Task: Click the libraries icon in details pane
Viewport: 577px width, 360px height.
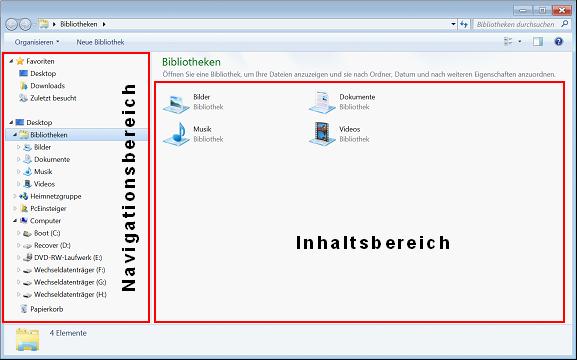Action: point(27,339)
